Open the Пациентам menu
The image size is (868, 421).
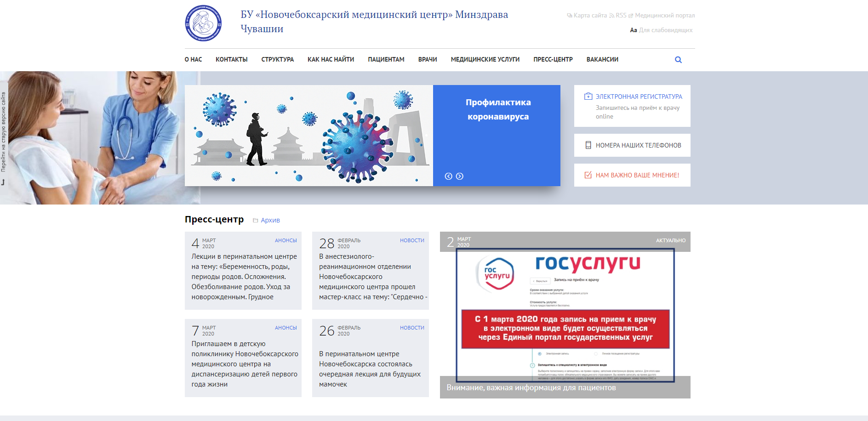(386, 60)
